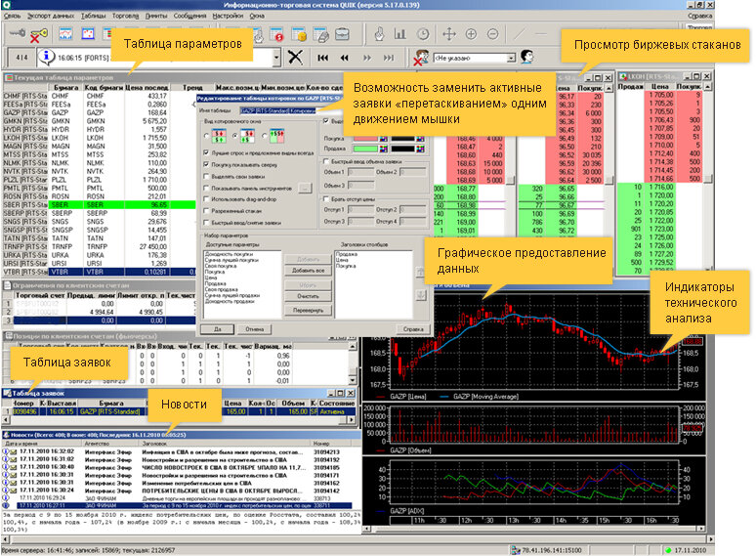The width and height of the screenshot is (756, 556).
Task: Open a line chart window from toolbar
Action: tap(65, 34)
